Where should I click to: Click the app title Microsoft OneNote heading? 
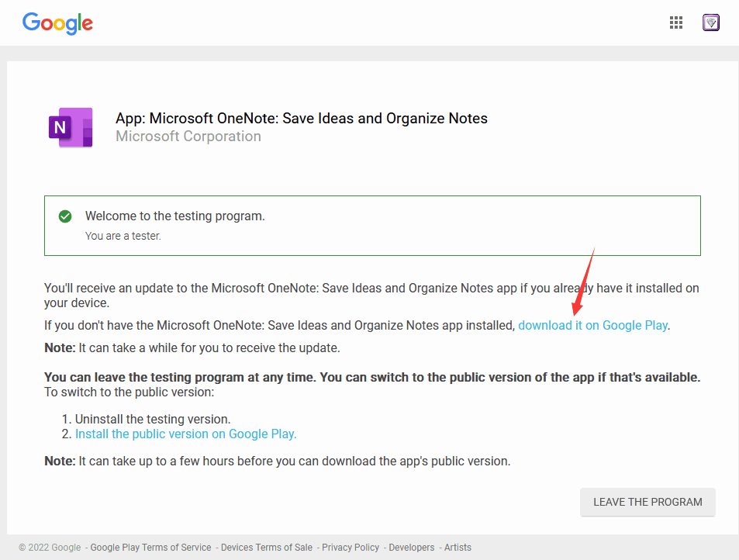click(x=302, y=119)
